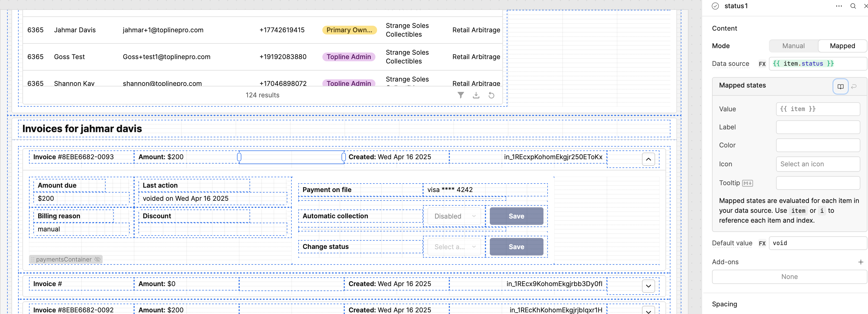Toggle paymentsContainer hidden eye icon
868x314 pixels.
coord(97,259)
